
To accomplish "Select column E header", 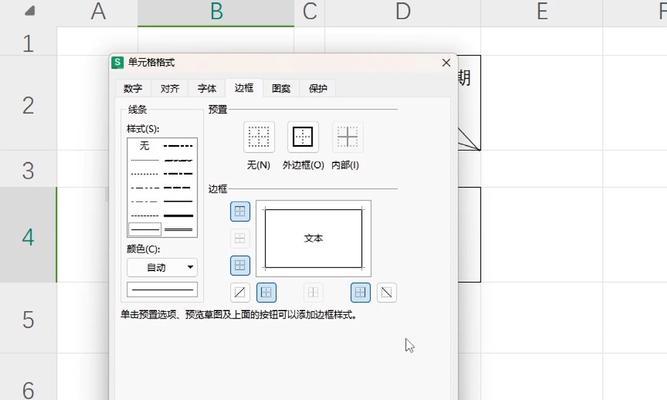I will [542, 12].
